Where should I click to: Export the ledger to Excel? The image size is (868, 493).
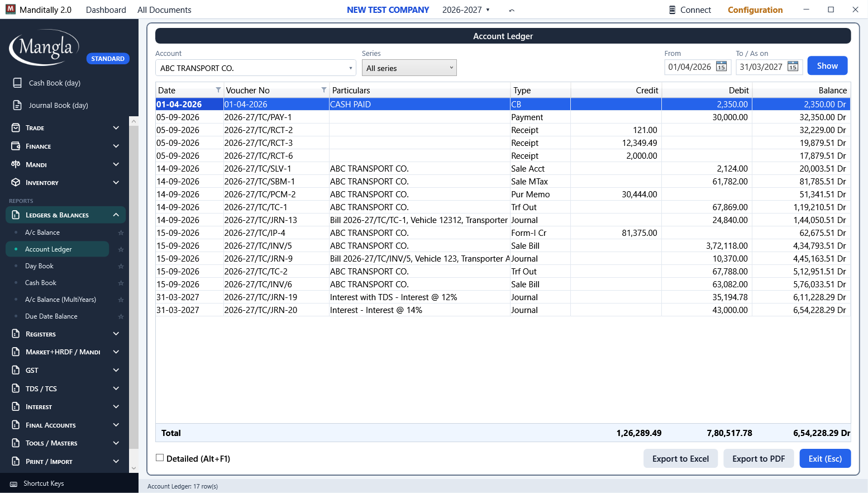[680, 458]
